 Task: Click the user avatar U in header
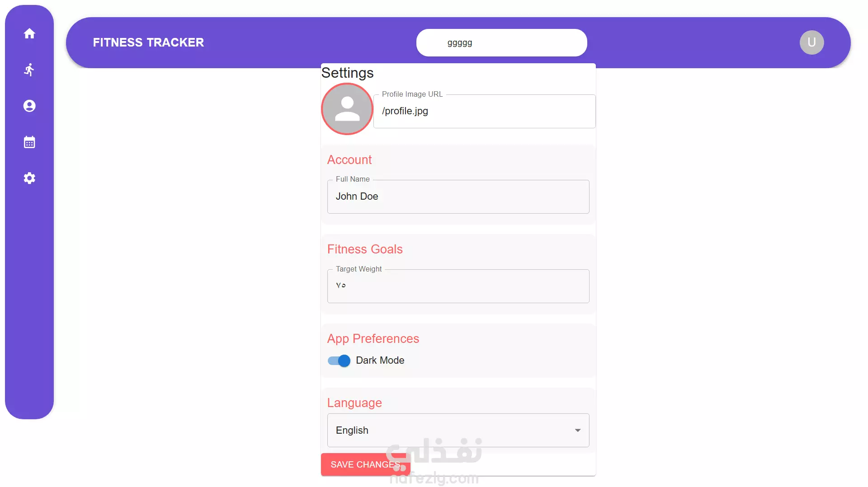tap(811, 42)
